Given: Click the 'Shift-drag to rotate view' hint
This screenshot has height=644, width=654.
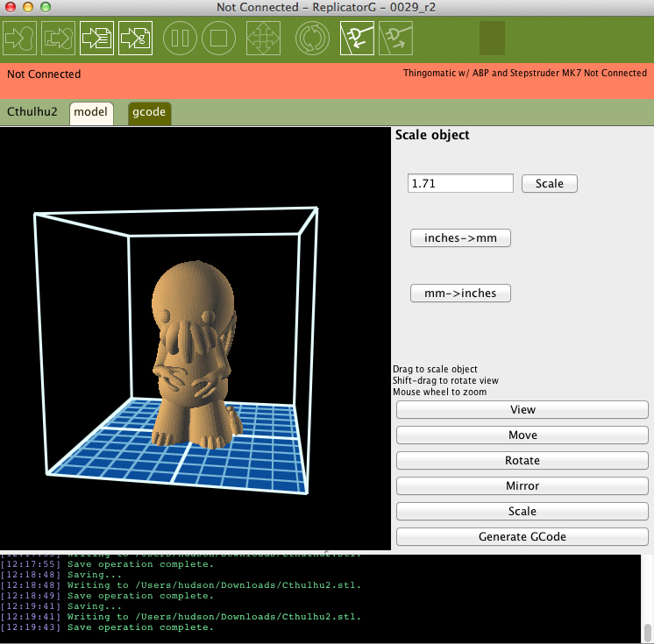Looking at the screenshot, I should click(x=445, y=380).
